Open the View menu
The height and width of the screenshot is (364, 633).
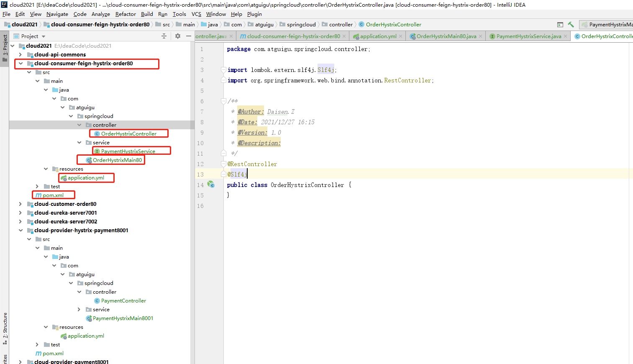[x=36, y=14]
